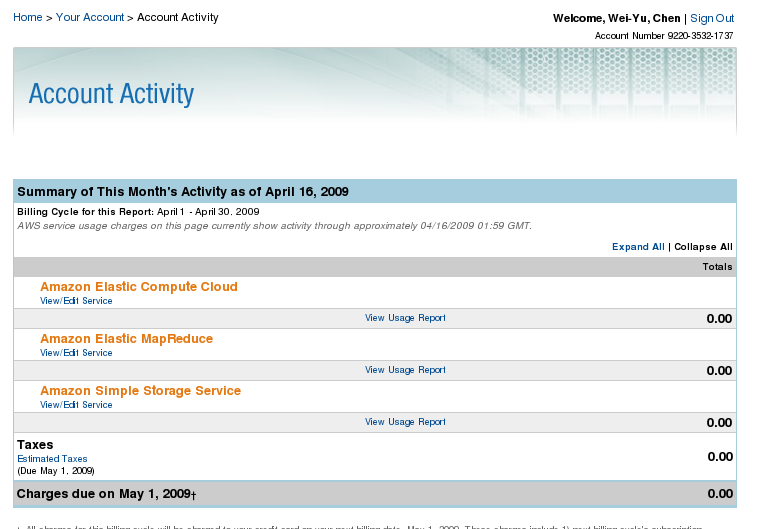Click the AWS service usage charges note
Viewport: 758px width, 529px height.
[x=275, y=226]
